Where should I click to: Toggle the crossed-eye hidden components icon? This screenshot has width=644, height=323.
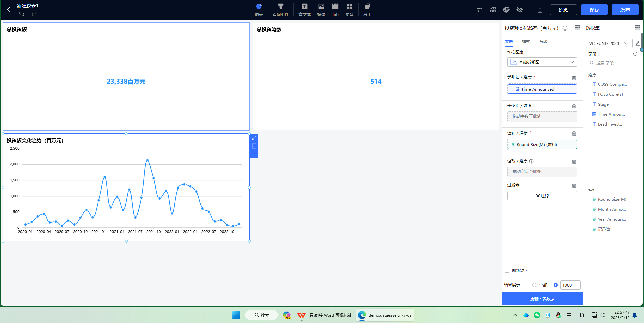click(x=520, y=10)
